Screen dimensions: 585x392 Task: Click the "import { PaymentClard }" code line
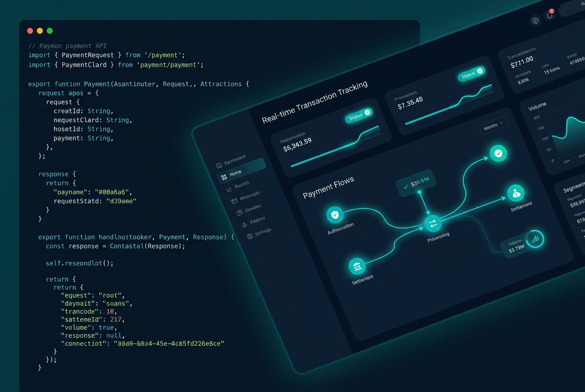pyautogui.click(x=116, y=65)
